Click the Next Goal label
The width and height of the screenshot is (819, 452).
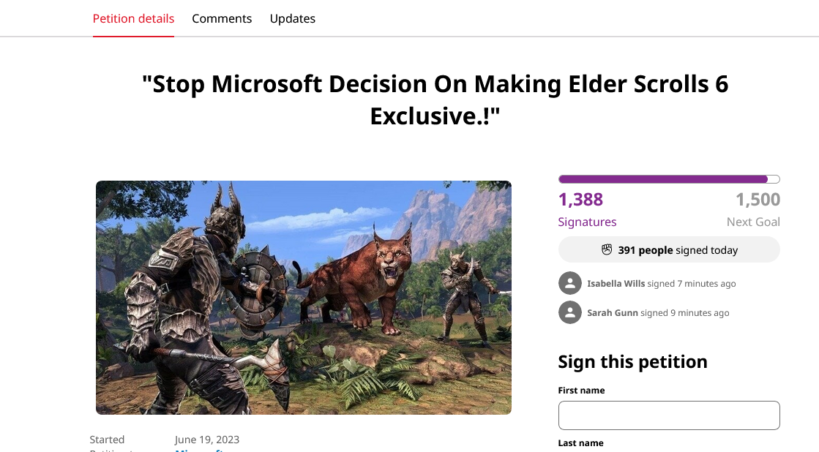point(753,222)
